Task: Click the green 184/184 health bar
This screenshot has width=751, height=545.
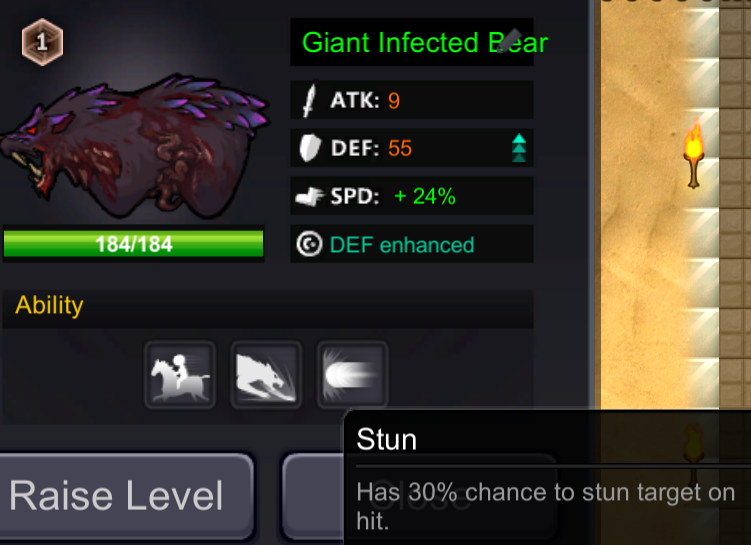Action: (x=134, y=244)
